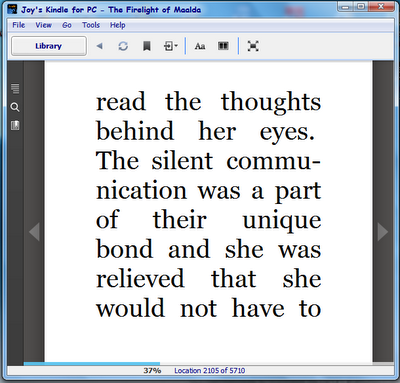Viewport: 400px width, 383px height.
Task: Turn to the next page arrow
Action: click(383, 231)
